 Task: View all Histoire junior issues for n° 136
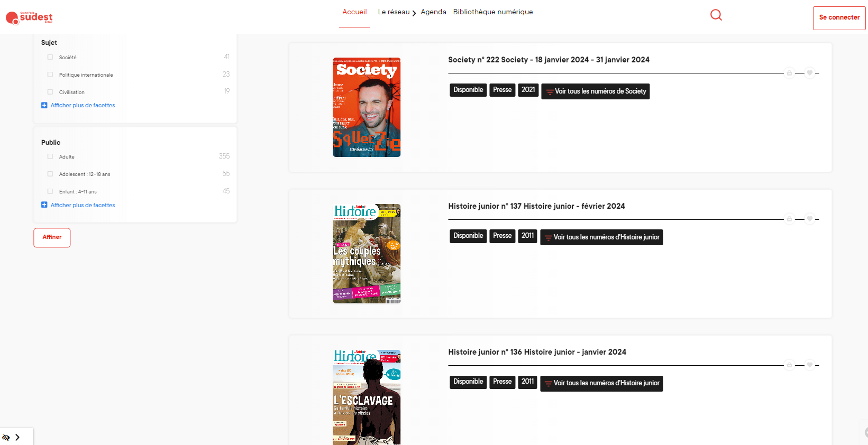(601, 383)
